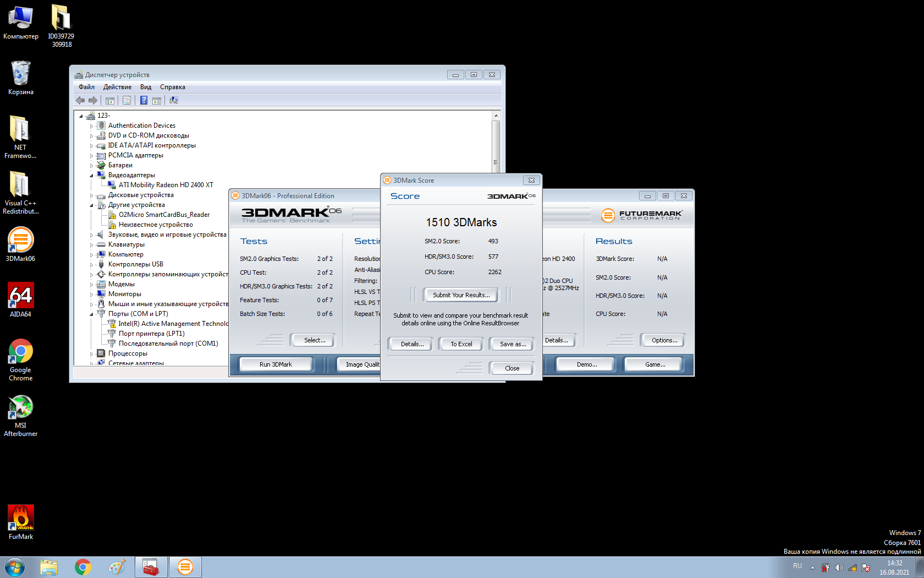
Task: Open the NET Framework folder icon
Action: 20,137
